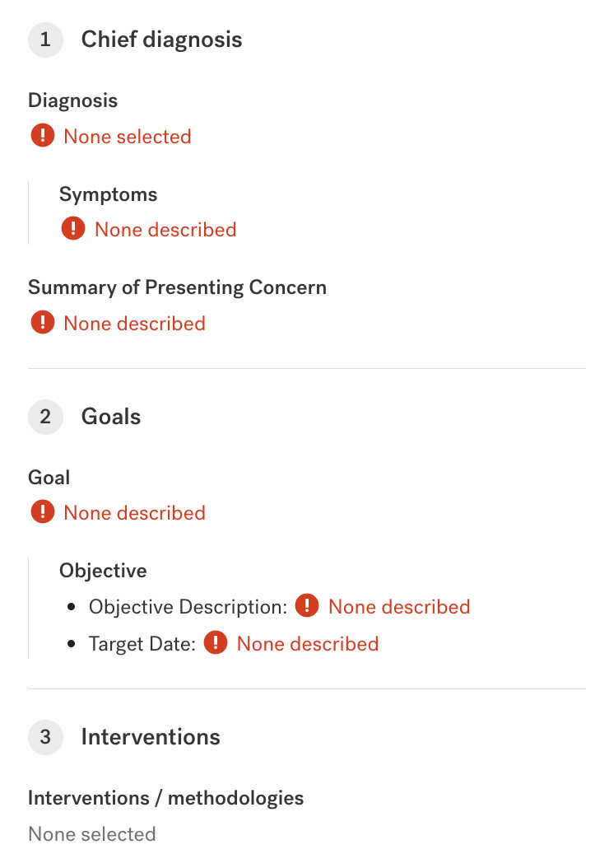Click 'None described' under Symptoms
The height and width of the screenshot is (868, 609).
(165, 230)
